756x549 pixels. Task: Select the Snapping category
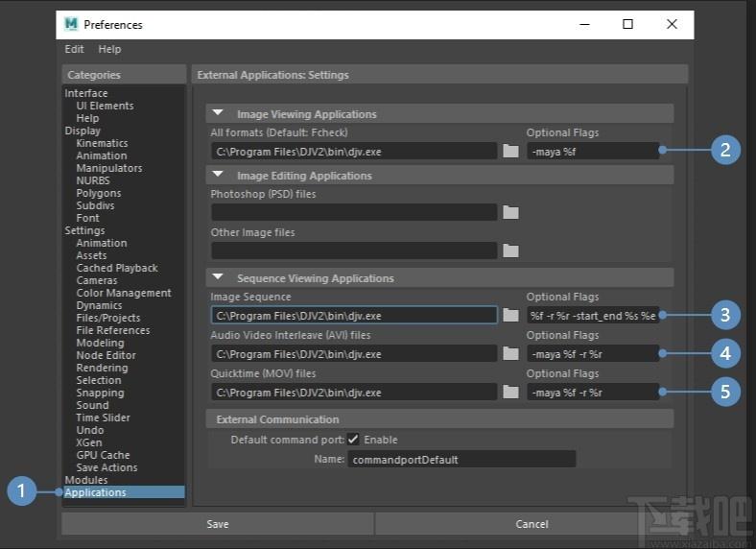[x=100, y=393]
